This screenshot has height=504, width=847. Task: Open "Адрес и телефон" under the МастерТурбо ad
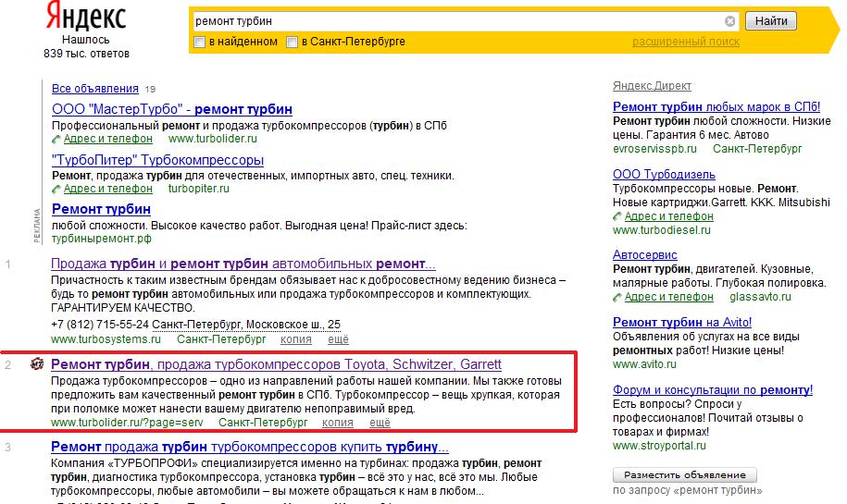108,139
